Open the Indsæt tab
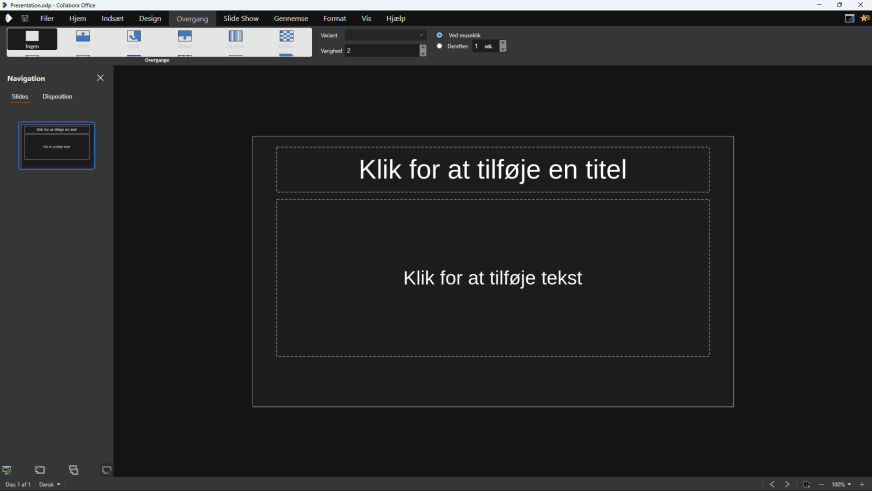 click(x=112, y=18)
